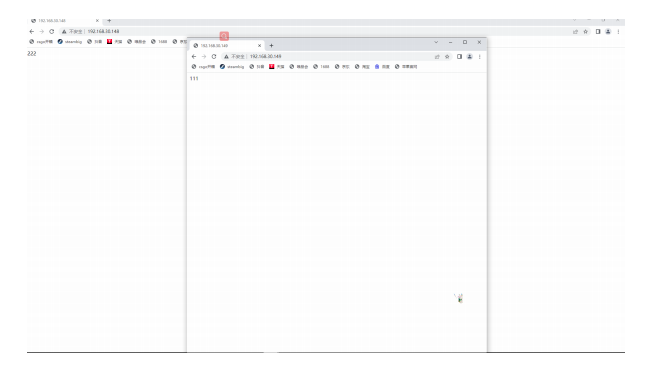This screenshot has width=669, height=371.
Task: Reload the page in the front window
Action: (x=214, y=56)
